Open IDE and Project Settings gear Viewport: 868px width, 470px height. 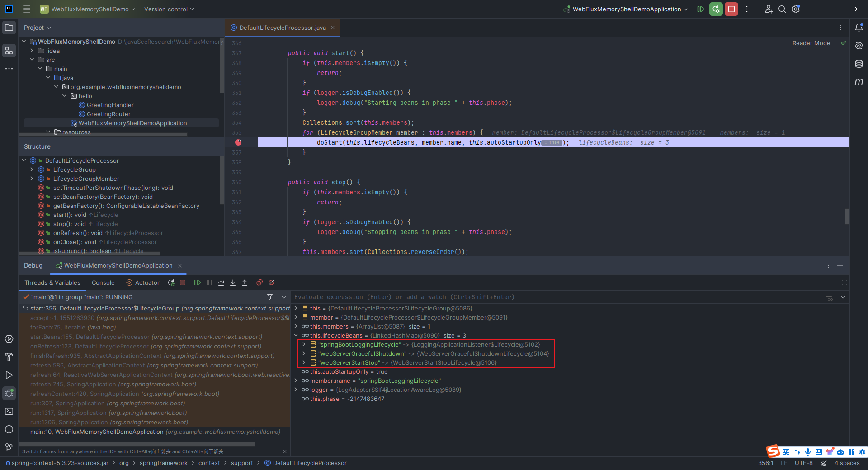(x=796, y=9)
